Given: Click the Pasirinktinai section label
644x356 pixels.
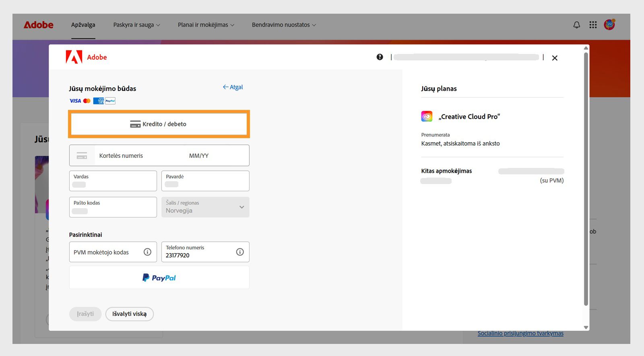Looking at the screenshot, I should 85,235.
